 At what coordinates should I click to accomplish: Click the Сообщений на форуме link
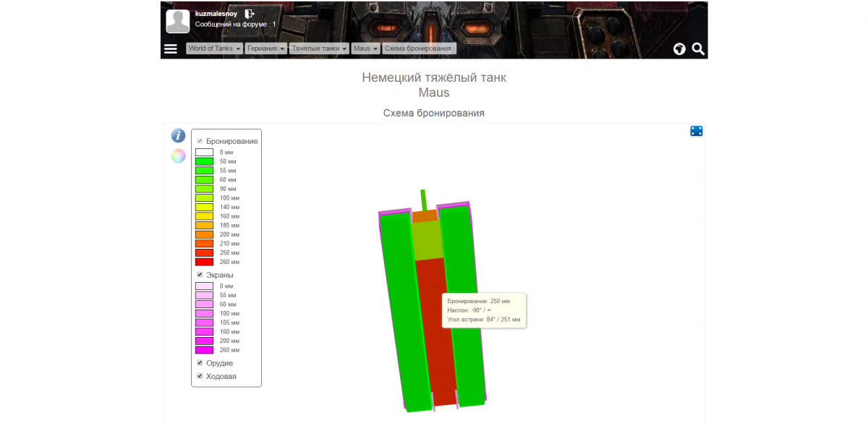pos(235,24)
